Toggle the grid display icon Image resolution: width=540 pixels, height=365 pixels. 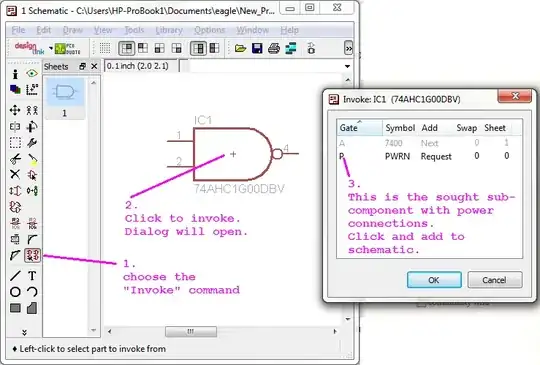(105, 48)
